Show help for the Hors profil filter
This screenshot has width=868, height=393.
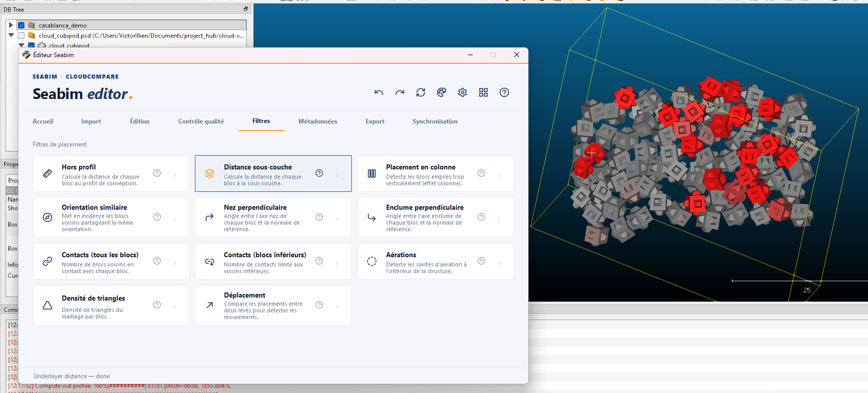pyautogui.click(x=157, y=173)
